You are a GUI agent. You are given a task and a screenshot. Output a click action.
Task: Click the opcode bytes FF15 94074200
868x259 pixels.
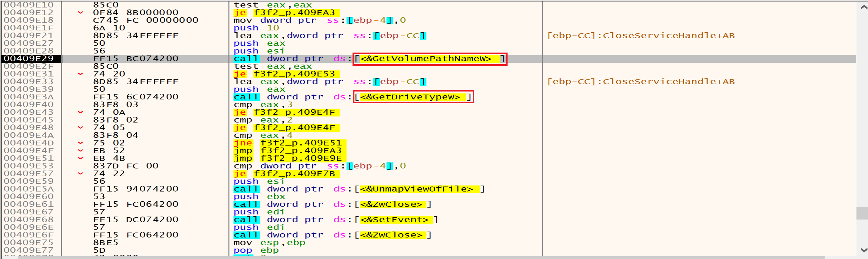click(135, 189)
